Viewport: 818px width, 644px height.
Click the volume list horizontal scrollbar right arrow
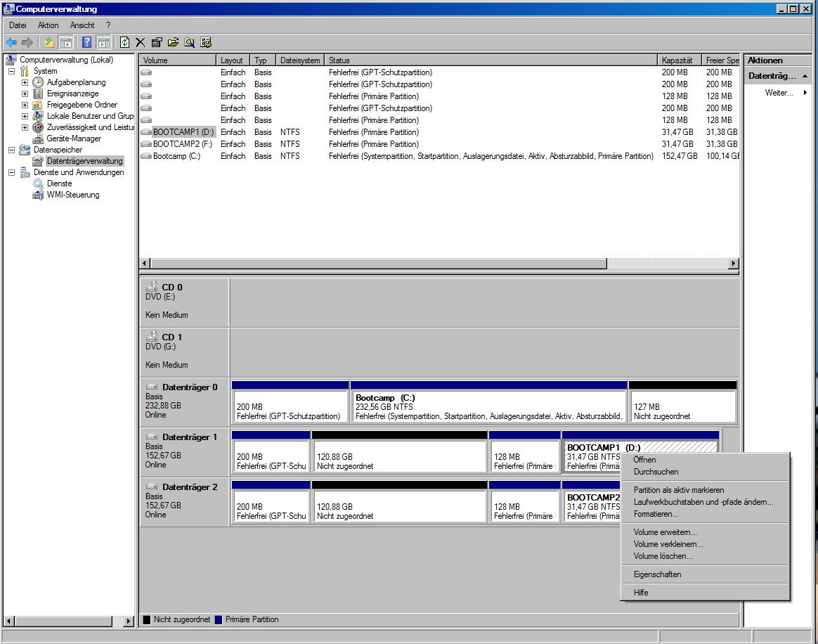click(x=734, y=264)
